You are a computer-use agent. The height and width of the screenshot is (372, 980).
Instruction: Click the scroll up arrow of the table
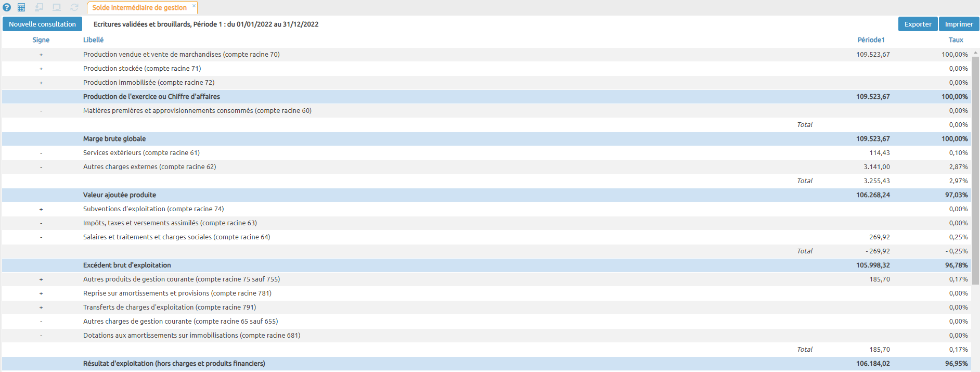click(x=975, y=53)
